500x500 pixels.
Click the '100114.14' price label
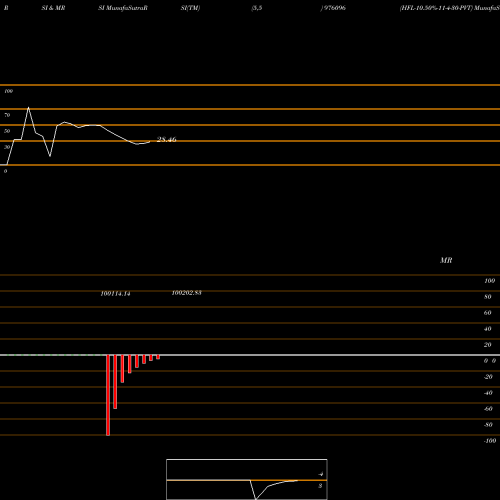click(x=115, y=294)
